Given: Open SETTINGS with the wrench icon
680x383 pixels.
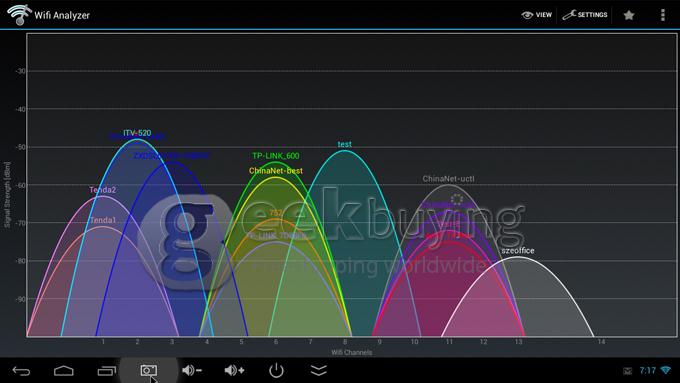Looking at the screenshot, I should (585, 15).
